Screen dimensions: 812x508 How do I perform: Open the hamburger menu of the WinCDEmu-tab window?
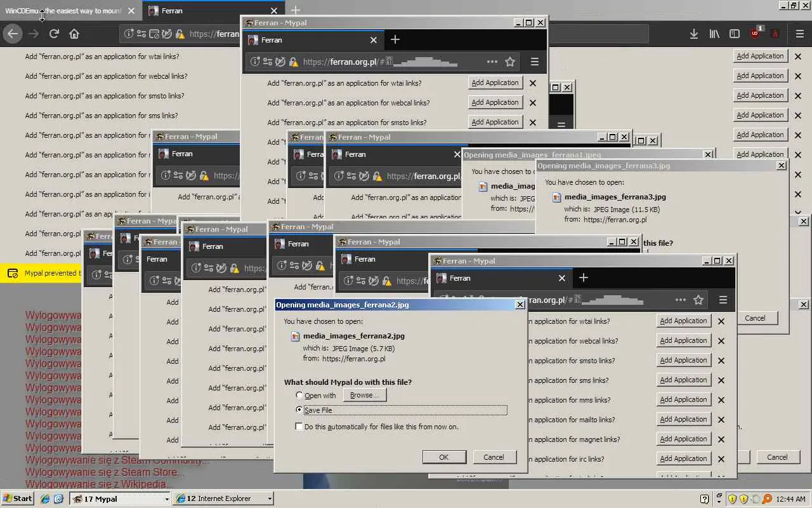tap(799, 34)
